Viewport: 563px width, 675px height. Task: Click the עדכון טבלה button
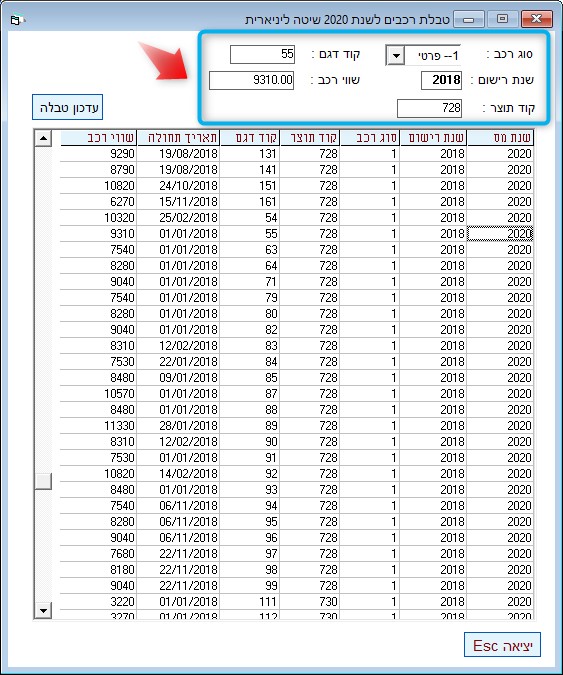tap(68, 107)
